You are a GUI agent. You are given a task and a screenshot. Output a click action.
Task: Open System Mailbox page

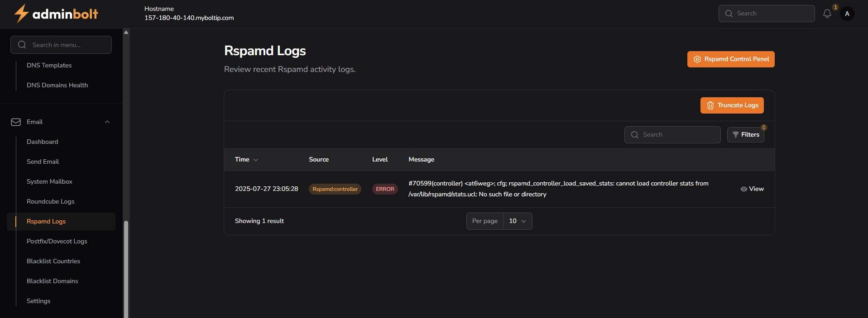tap(49, 181)
